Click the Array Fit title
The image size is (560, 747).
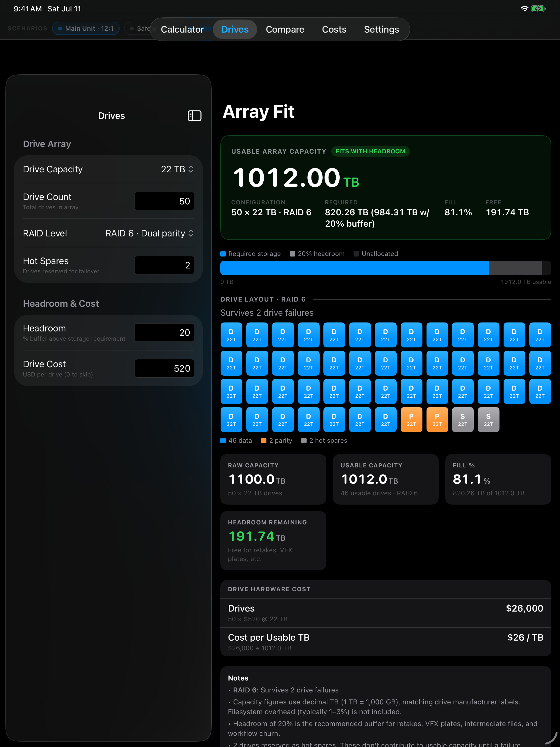click(259, 112)
